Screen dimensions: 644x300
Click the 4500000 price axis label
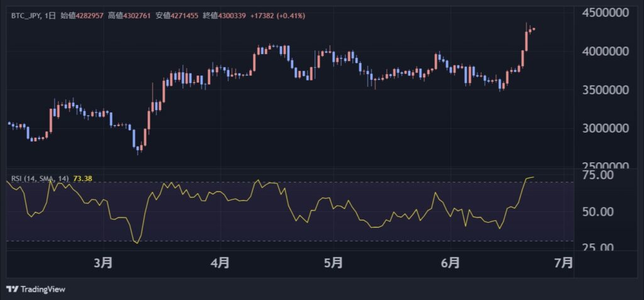pyautogui.click(x=605, y=13)
